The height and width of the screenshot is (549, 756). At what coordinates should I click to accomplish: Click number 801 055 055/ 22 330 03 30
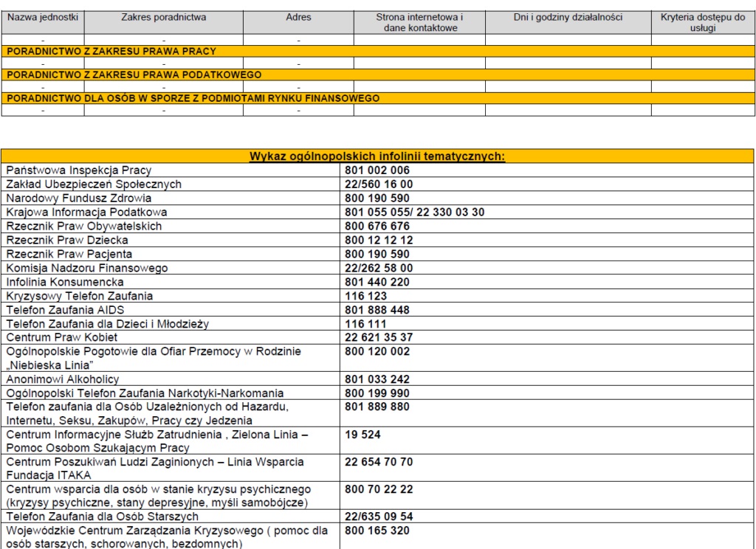415,213
